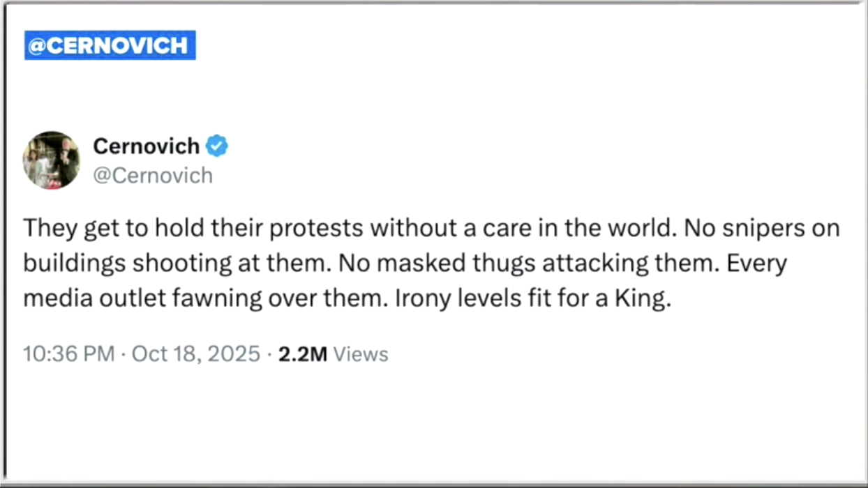868x488 pixels.
Task: Click the gray Views label
Action: click(x=360, y=354)
